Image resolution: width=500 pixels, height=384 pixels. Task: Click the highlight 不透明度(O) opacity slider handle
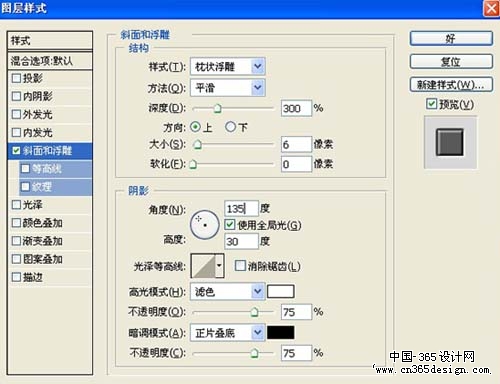coord(254,312)
